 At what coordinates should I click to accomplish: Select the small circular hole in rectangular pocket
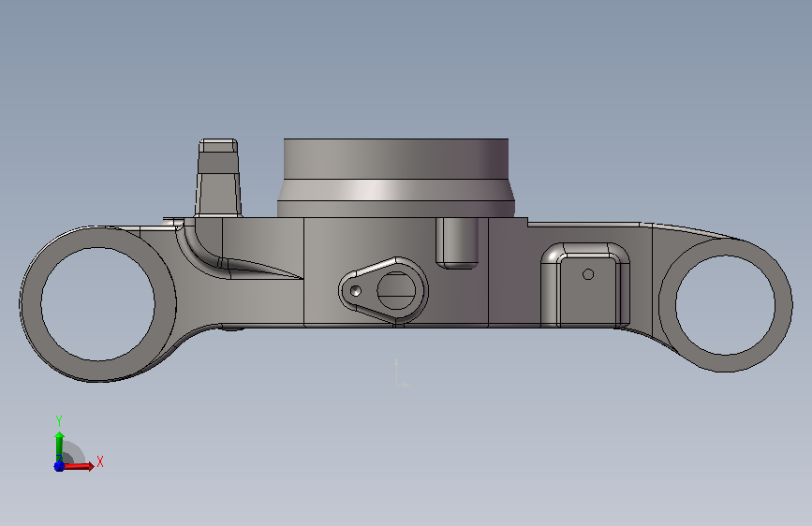click(x=588, y=274)
